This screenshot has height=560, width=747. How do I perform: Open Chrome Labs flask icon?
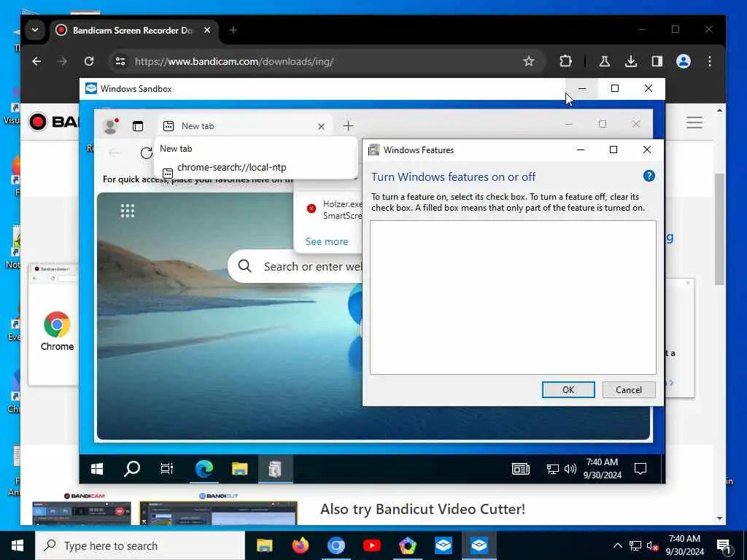[605, 61]
